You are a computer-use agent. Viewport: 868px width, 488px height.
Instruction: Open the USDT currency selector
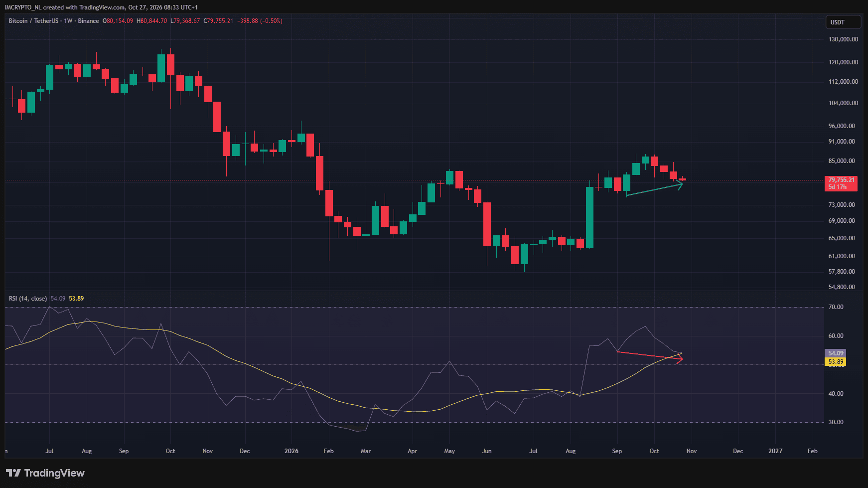[x=843, y=22]
